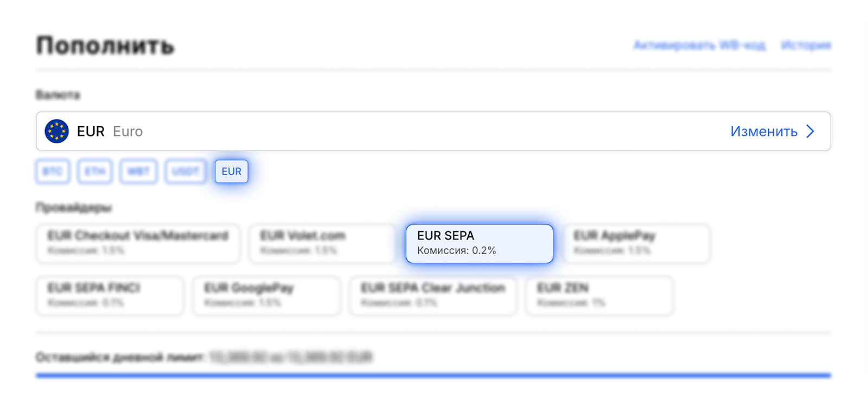
Task: Choose EUR SEPA FINCI provider
Action: click(x=110, y=295)
